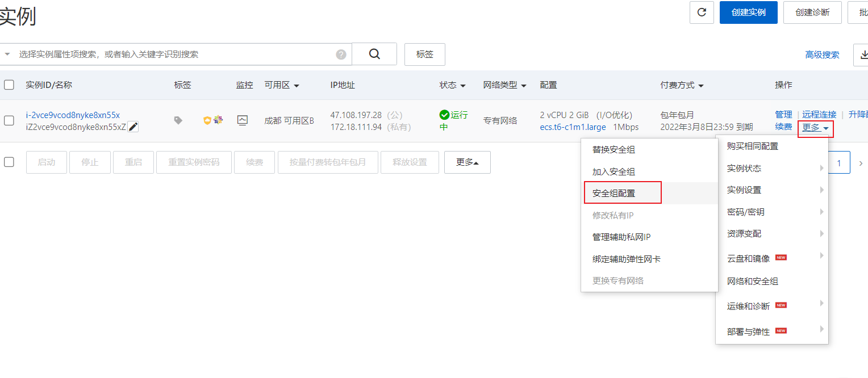Click the 远程连接 action link

tap(819, 114)
